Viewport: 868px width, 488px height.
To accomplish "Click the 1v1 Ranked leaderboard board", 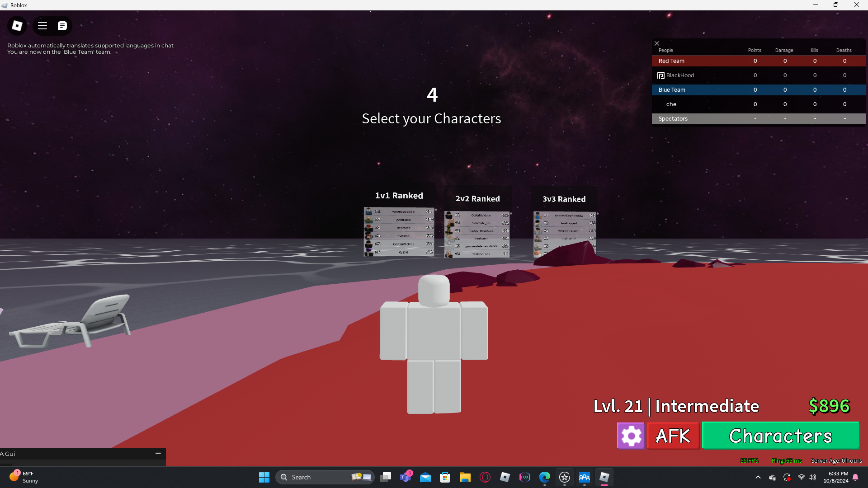I will pos(399,231).
